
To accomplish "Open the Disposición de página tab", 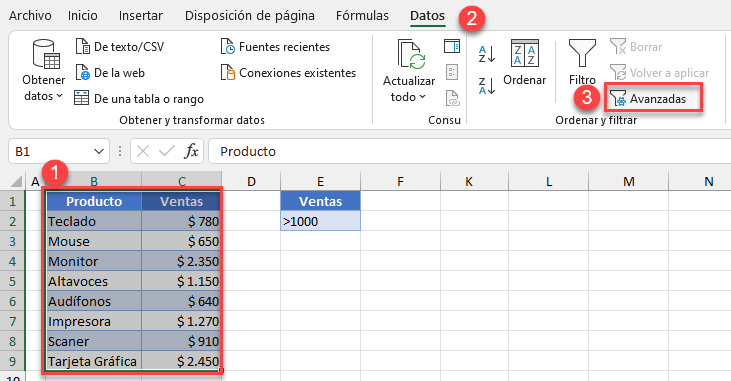I will click(249, 16).
